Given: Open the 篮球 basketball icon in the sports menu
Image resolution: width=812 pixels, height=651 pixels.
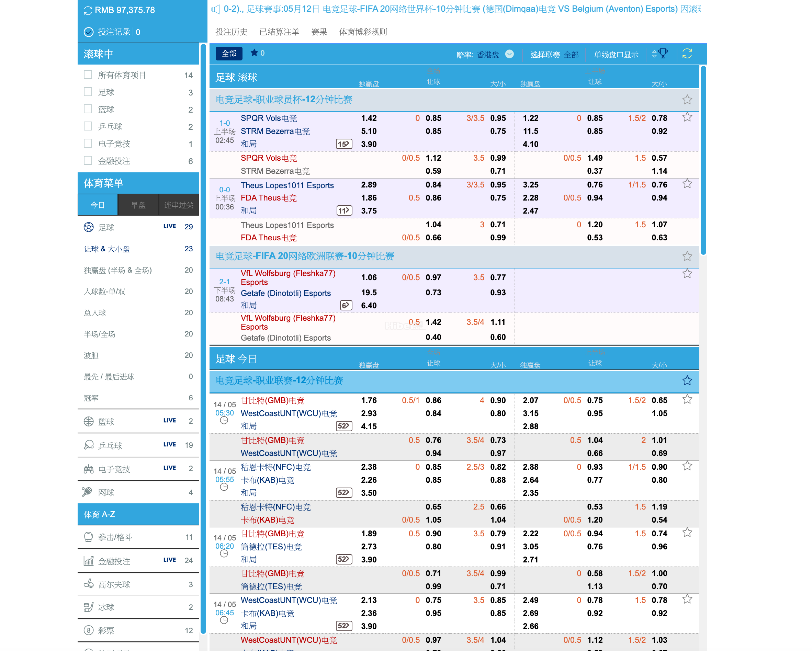Looking at the screenshot, I should click(89, 421).
